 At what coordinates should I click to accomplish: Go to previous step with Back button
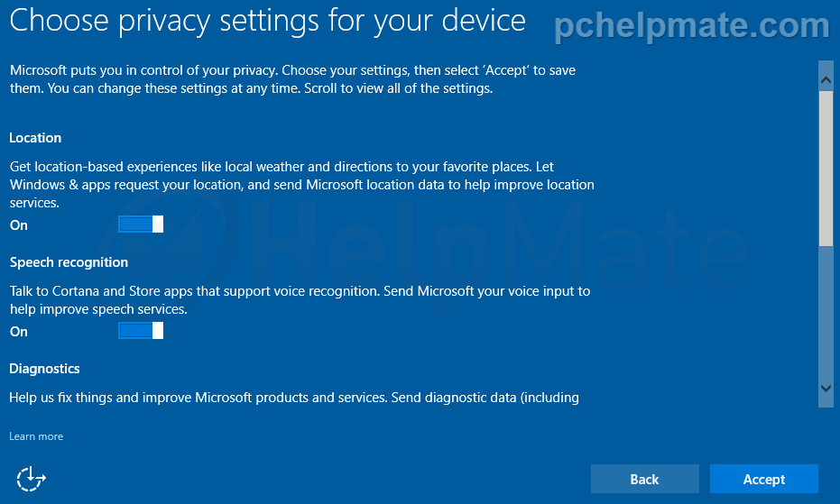(644, 479)
